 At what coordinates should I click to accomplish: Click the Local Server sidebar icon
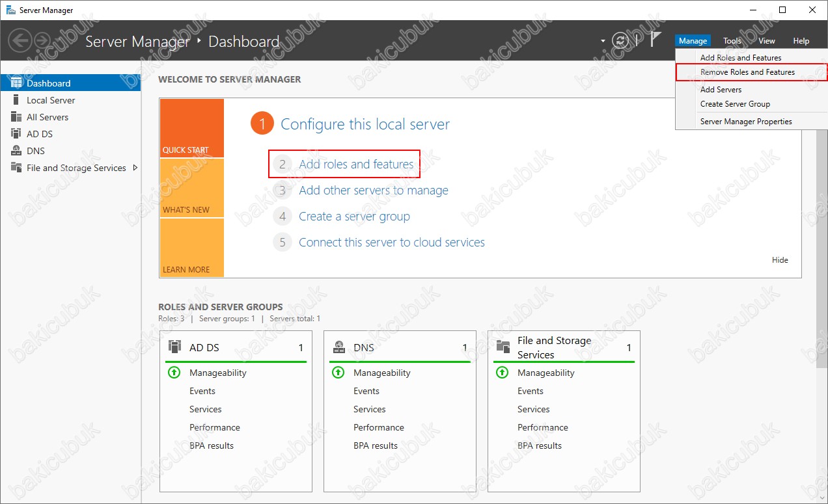[17, 100]
